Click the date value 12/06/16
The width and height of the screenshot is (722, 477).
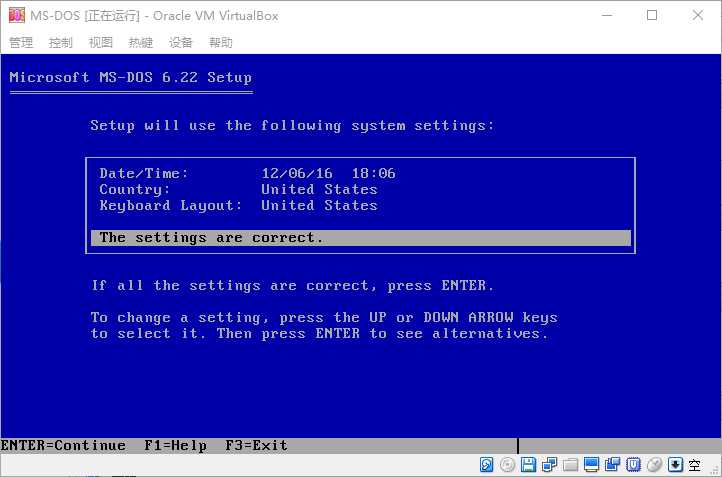pyautogui.click(x=297, y=174)
